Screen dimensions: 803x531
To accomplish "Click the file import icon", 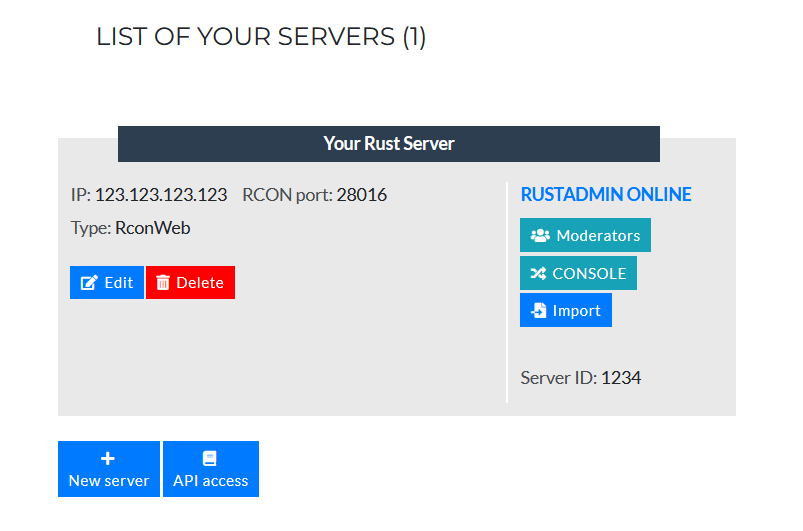I will click(538, 311).
